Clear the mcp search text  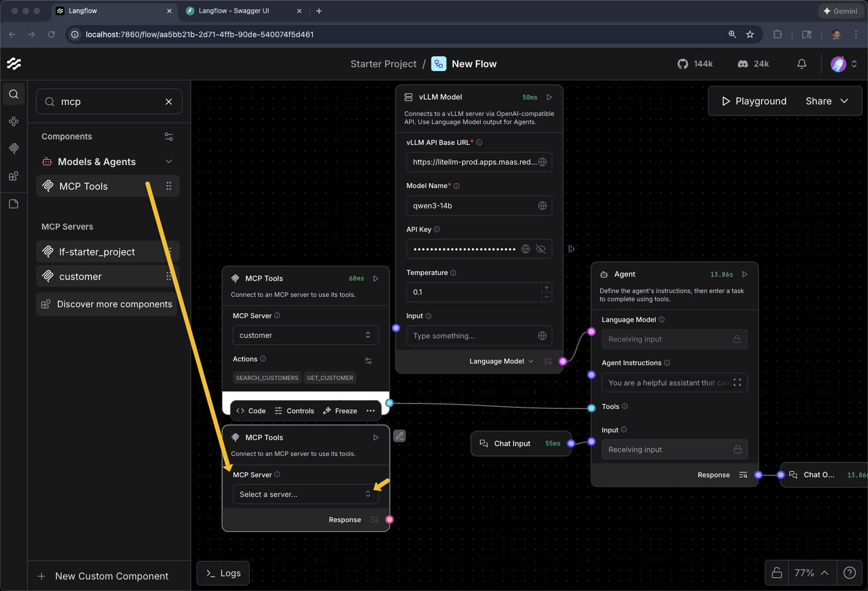(169, 102)
